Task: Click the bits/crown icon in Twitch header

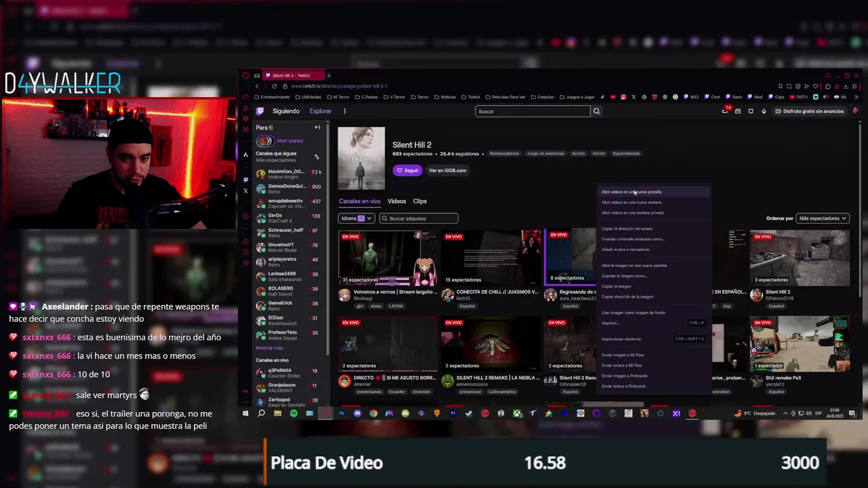Action: 764,111
